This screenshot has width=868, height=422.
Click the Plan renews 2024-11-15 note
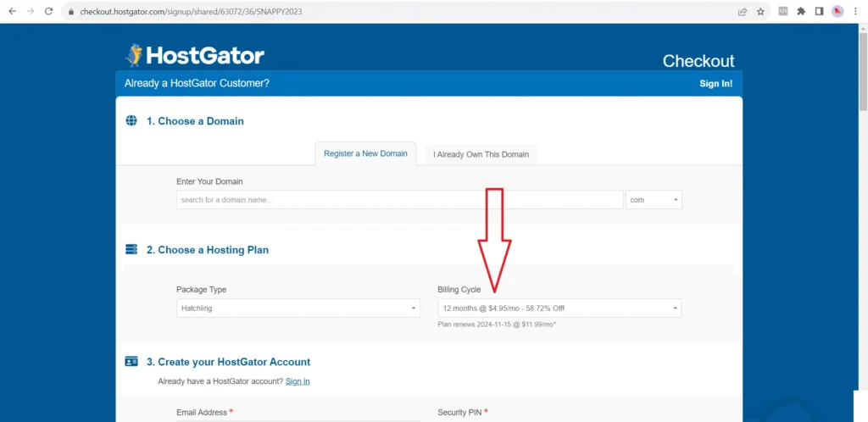497,325
